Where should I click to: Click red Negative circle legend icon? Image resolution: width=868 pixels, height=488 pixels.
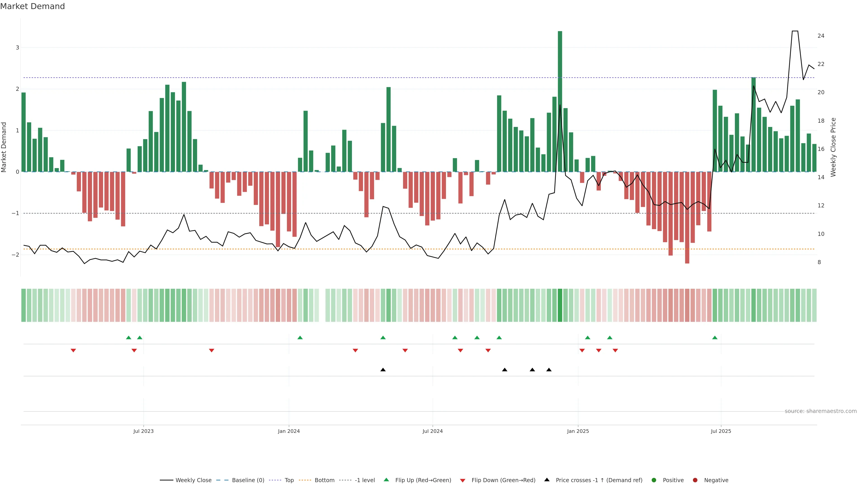point(695,480)
